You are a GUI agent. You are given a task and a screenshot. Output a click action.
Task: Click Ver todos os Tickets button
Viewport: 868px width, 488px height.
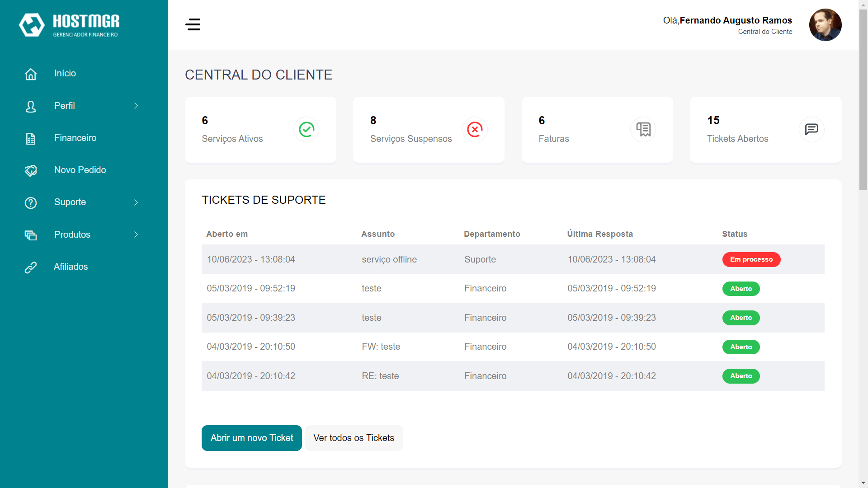pos(354,438)
